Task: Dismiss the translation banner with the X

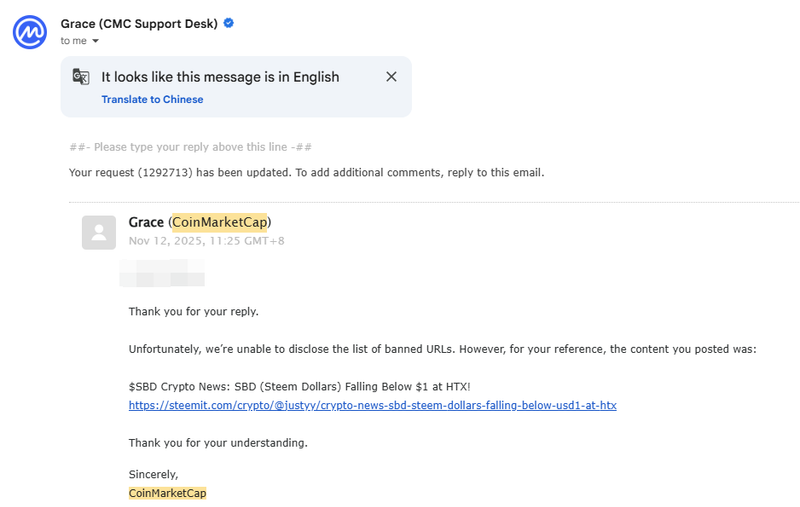Action: [x=391, y=77]
